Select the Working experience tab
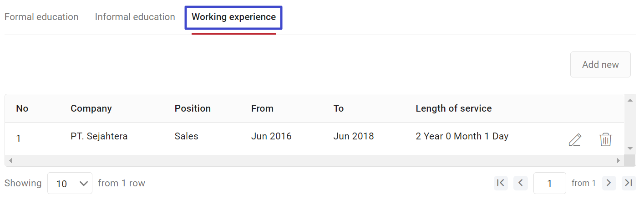The height and width of the screenshot is (200, 644). (x=233, y=17)
